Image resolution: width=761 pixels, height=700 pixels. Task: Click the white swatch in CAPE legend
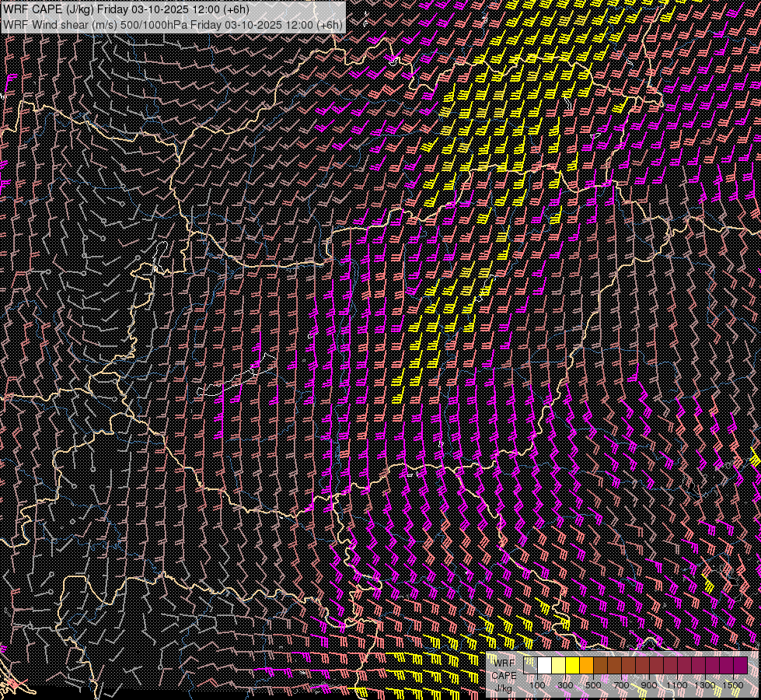pos(545,666)
